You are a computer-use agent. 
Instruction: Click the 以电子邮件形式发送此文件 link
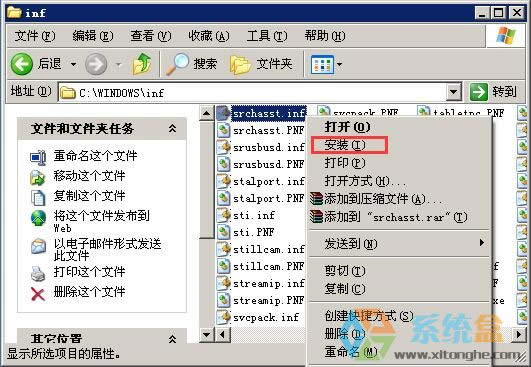click(x=107, y=250)
